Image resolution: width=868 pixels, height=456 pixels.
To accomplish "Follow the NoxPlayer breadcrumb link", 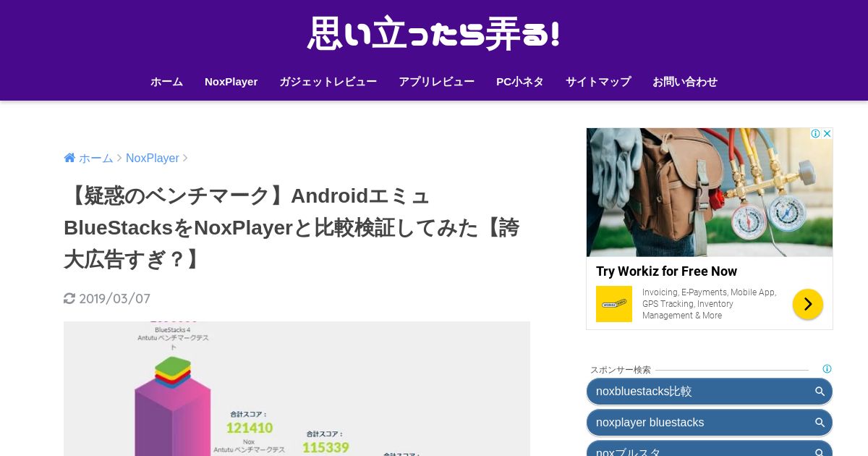I will [152, 158].
